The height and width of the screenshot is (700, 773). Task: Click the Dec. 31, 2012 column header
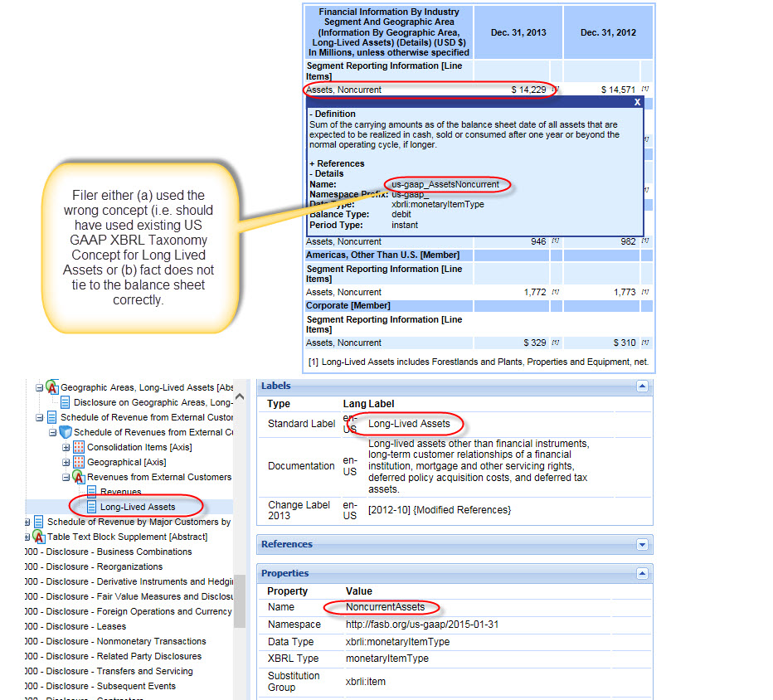coord(608,32)
